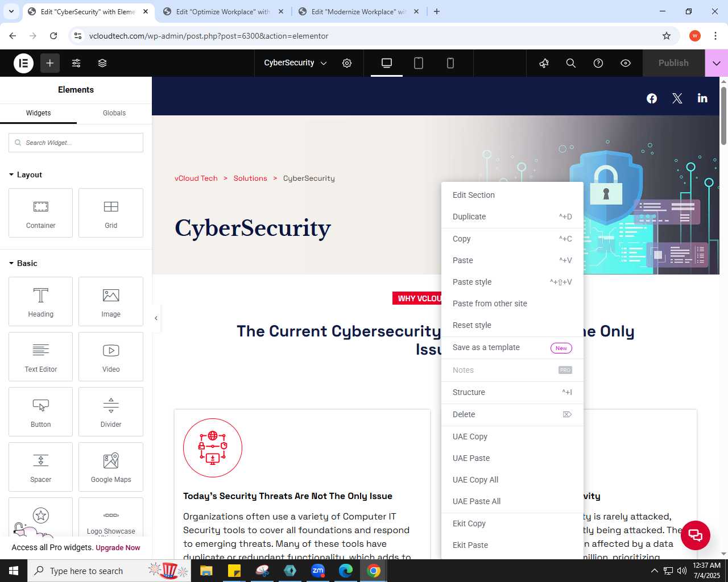Open the red chat widget button
This screenshot has width=728, height=582.
pyautogui.click(x=696, y=535)
